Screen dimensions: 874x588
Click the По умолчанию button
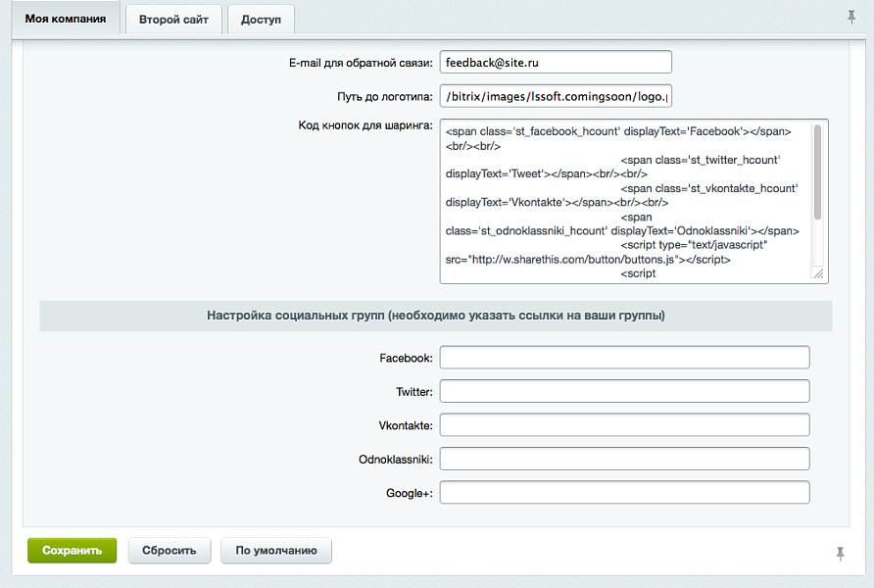(276, 551)
